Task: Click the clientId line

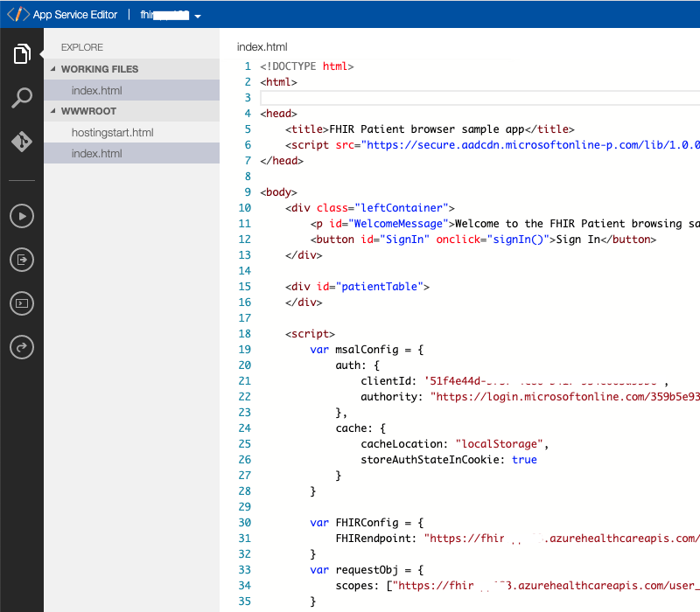Action: [514, 381]
